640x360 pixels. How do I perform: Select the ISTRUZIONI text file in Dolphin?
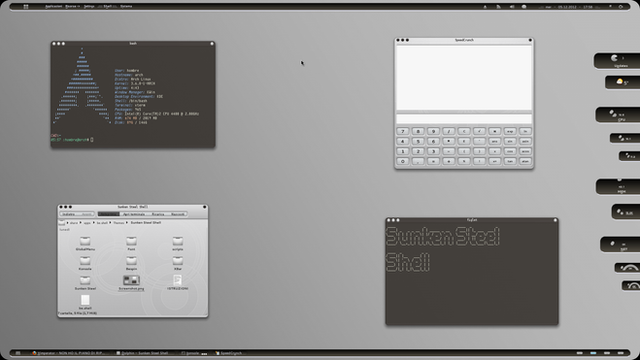[178, 282]
